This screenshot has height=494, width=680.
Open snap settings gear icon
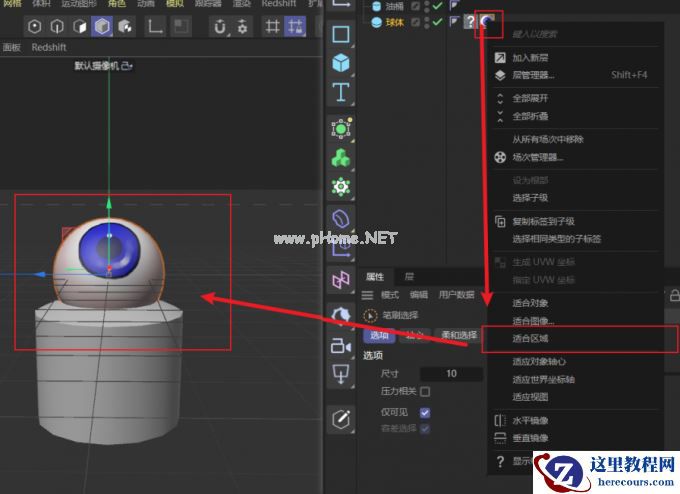tap(242, 27)
